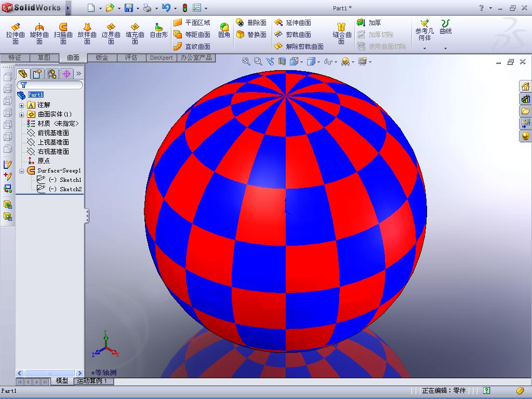Click the Rebuild traffic light icon
Screen dimensions: 532x399
[185, 8]
